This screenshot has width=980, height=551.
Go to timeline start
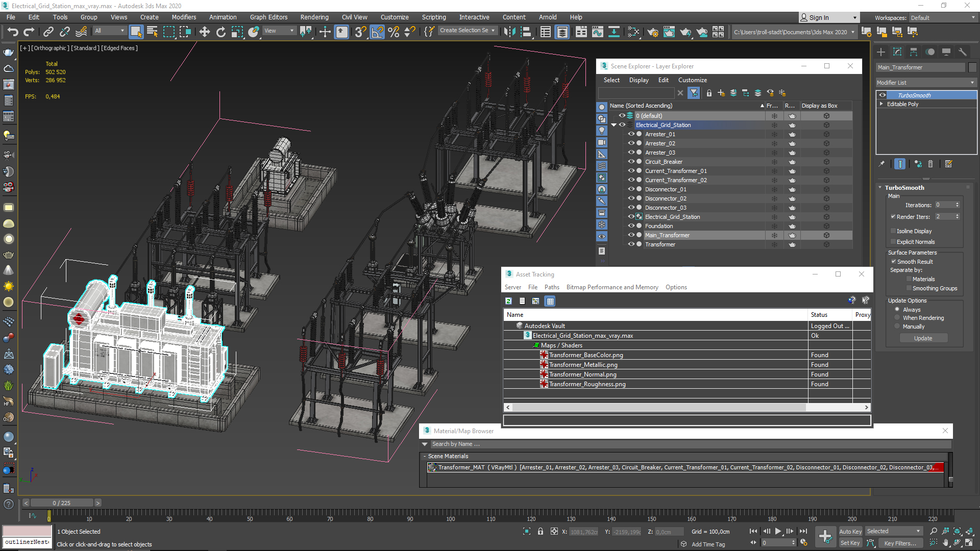(x=753, y=531)
